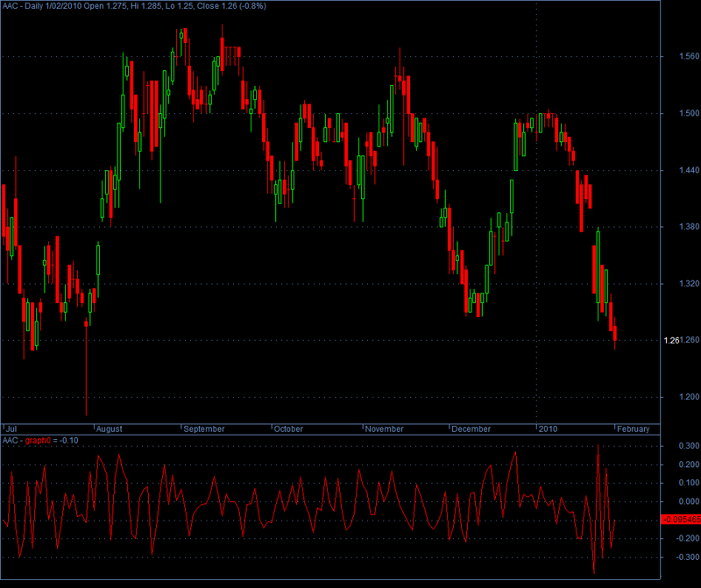Image resolution: width=701 pixels, height=588 pixels.
Task: Select the 1.500 price axis label
Action: click(x=689, y=114)
